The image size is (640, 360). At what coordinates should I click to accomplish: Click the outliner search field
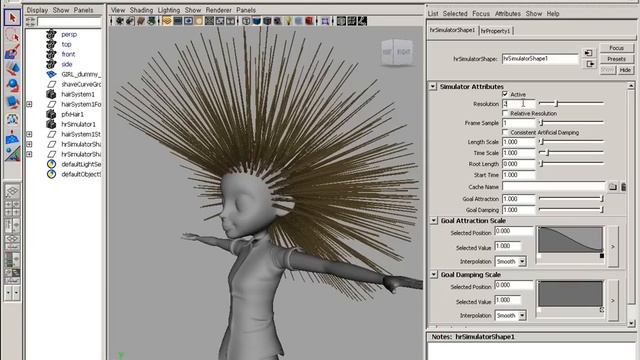tap(69, 22)
